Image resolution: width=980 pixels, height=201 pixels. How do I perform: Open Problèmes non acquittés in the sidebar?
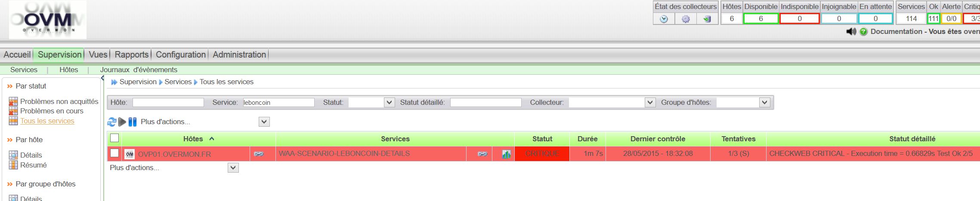click(59, 101)
